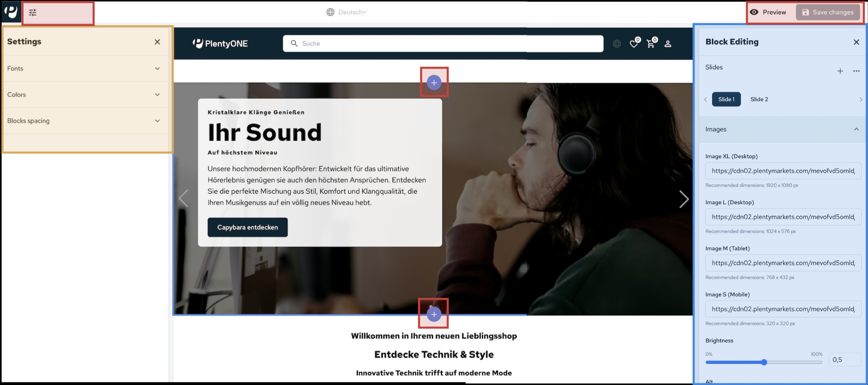
Task: Open the Slides three-dot more options
Action: 856,71
